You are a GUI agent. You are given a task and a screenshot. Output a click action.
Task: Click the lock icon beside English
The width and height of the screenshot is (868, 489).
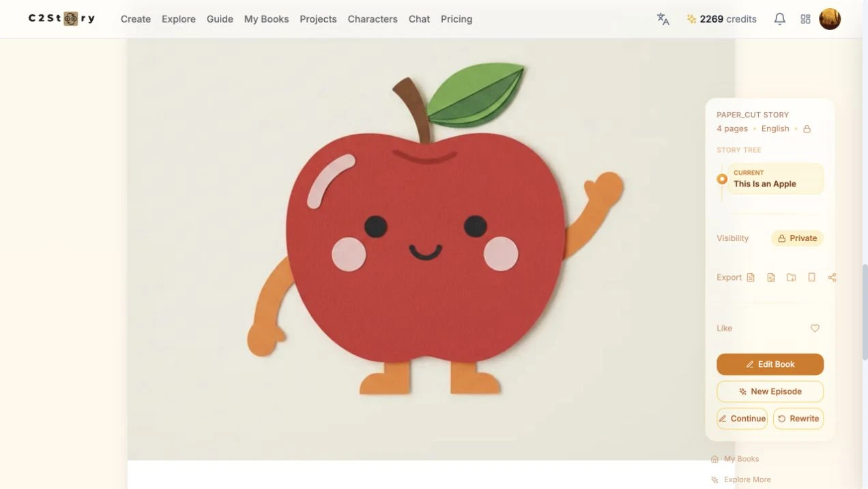click(x=807, y=128)
